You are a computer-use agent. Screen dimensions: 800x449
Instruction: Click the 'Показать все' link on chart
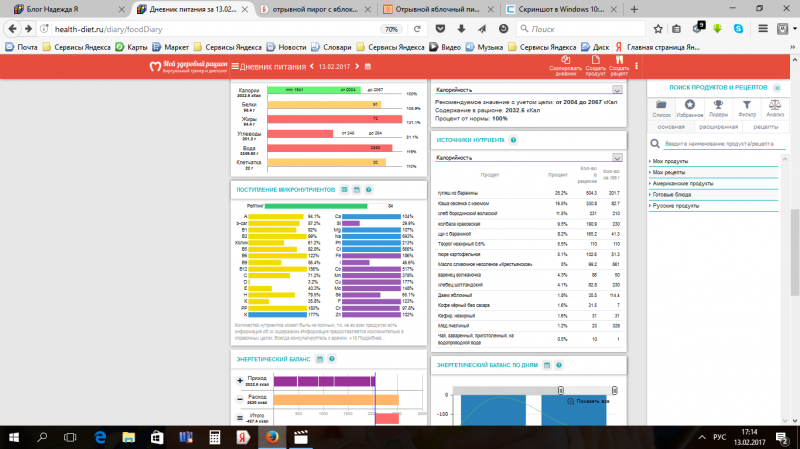tap(590, 400)
